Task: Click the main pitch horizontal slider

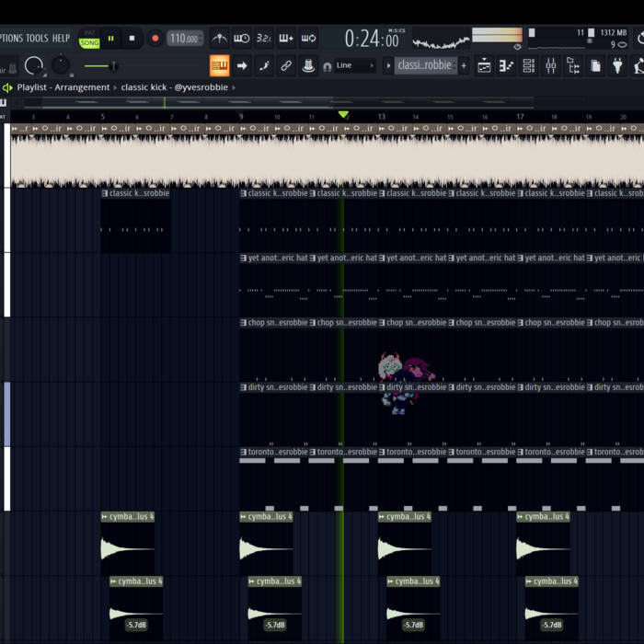Action: point(100,66)
